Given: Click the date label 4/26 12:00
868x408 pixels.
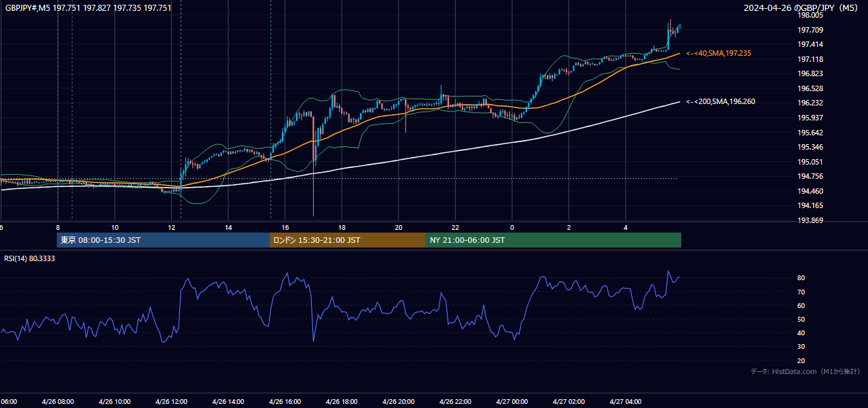Looking at the screenshot, I should (171, 402).
